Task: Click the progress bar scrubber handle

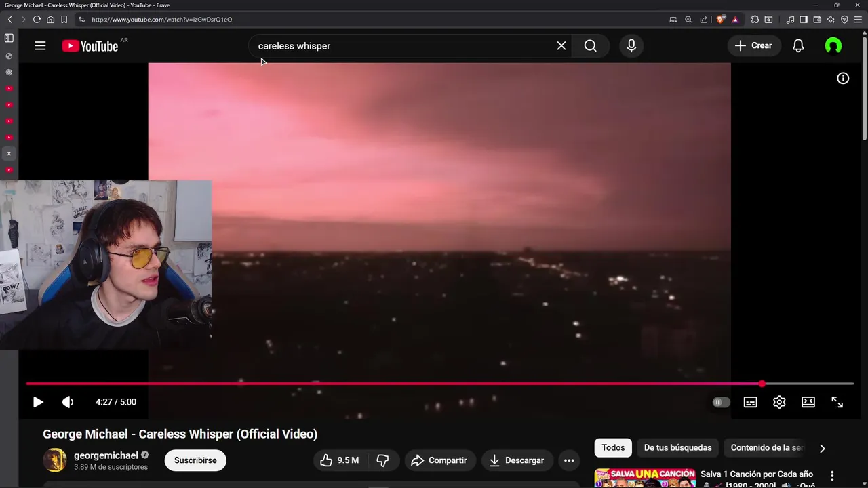Action: click(x=762, y=384)
